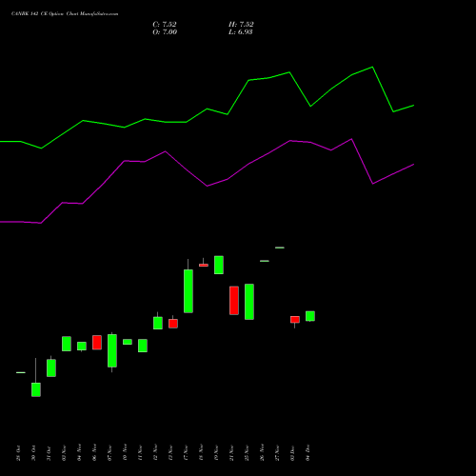Click the green candlestick above 07 Nov
The image size is (476, 476).
coord(112,350)
